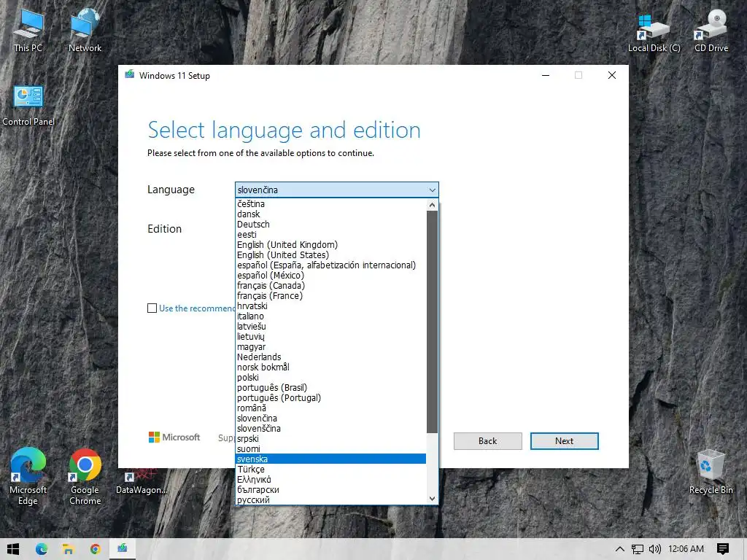Pick русский in the list
Viewport: 747px width, 560px height.
331,500
